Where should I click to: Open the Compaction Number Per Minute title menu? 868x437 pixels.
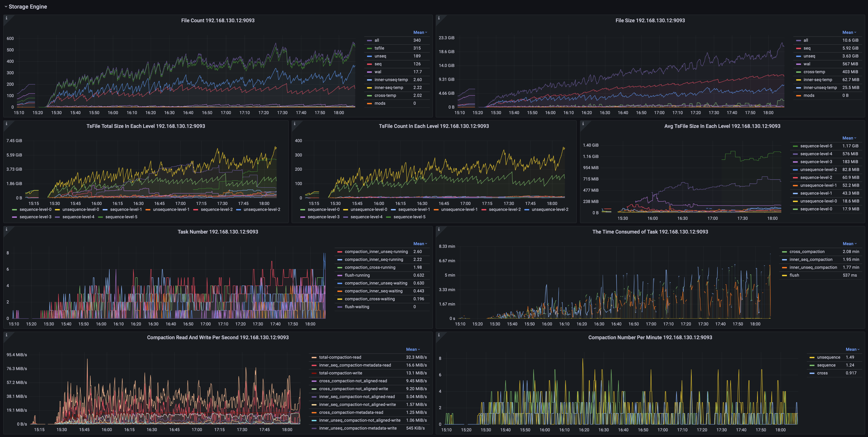click(650, 338)
